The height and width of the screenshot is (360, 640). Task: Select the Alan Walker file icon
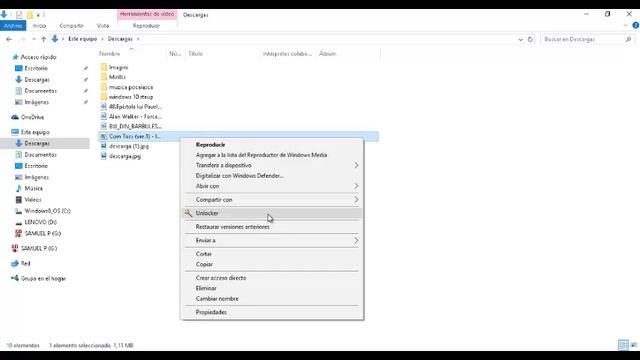pyautogui.click(x=104, y=116)
